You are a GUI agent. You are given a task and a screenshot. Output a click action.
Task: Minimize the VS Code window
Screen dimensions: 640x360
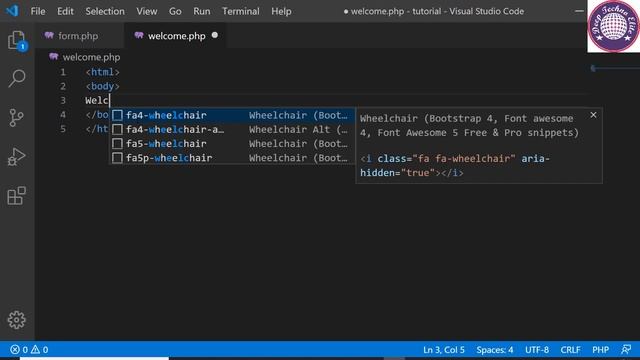tap(579, 11)
